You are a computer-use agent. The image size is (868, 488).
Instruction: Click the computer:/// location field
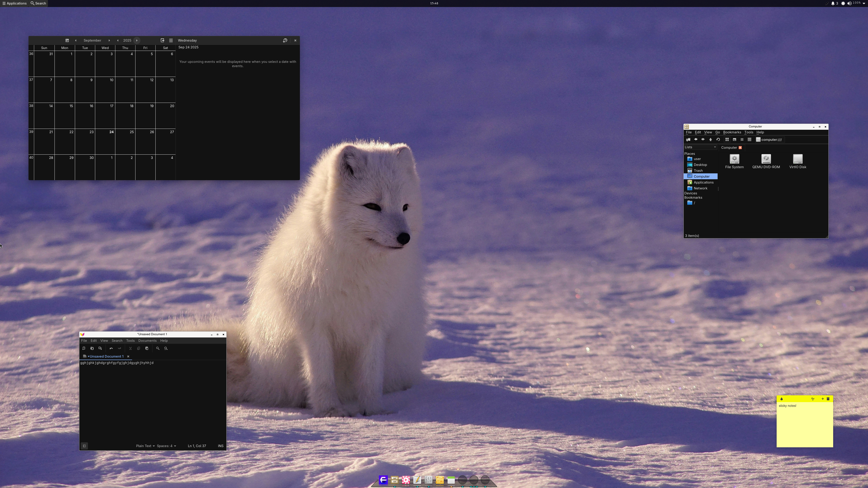pyautogui.click(x=771, y=139)
